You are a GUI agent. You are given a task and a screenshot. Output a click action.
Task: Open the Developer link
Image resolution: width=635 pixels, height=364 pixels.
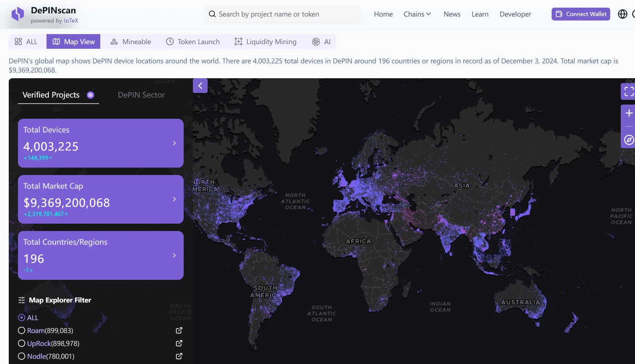point(515,14)
